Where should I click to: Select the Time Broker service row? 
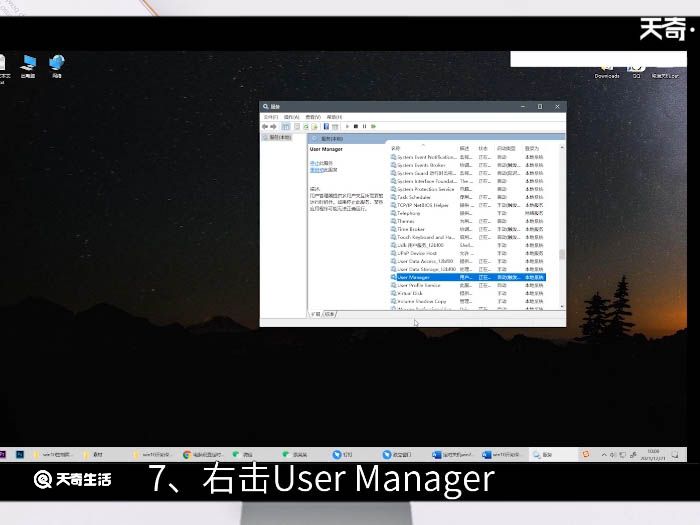point(467,229)
